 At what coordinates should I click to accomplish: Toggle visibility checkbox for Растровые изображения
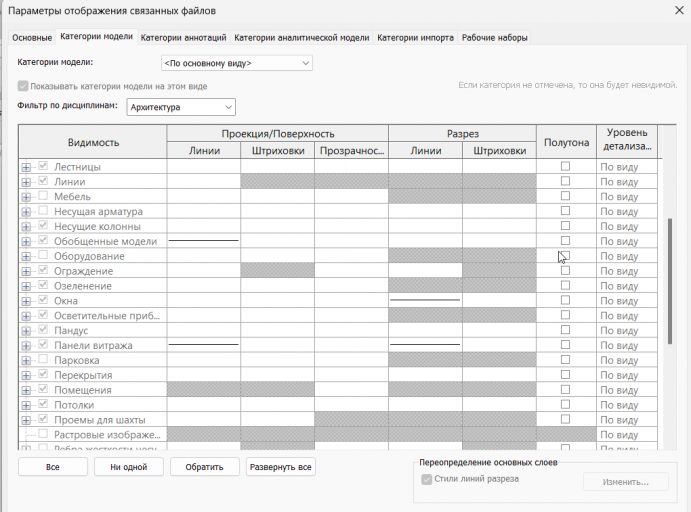[x=43, y=434]
